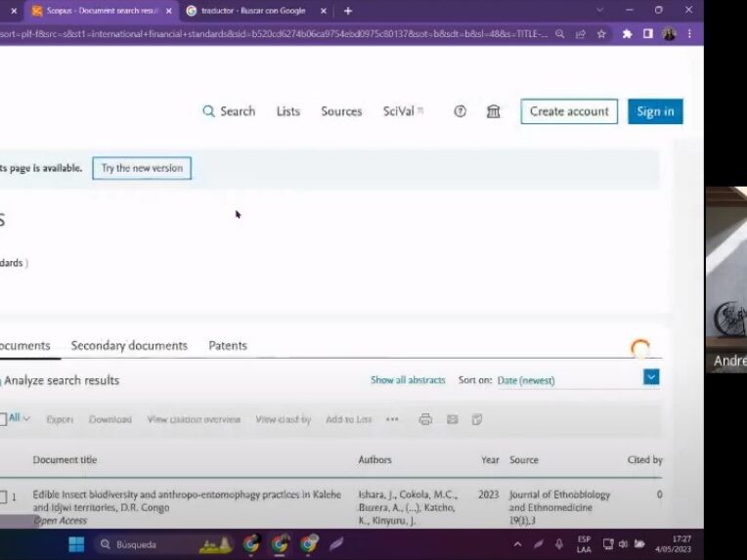Click View cited by option

click(283, 419)
